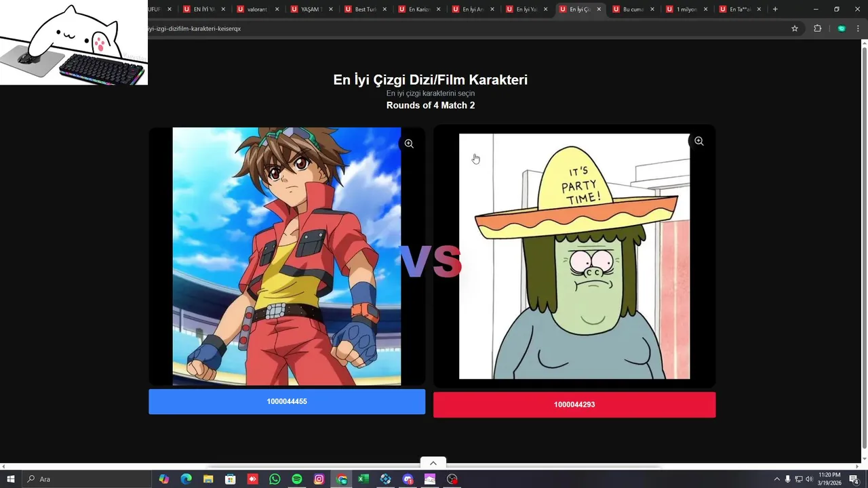Screen dimensions: 868x488
Task: Bookmark this page with the star icon
Action: pyautogui.click(x=795, y=28)
